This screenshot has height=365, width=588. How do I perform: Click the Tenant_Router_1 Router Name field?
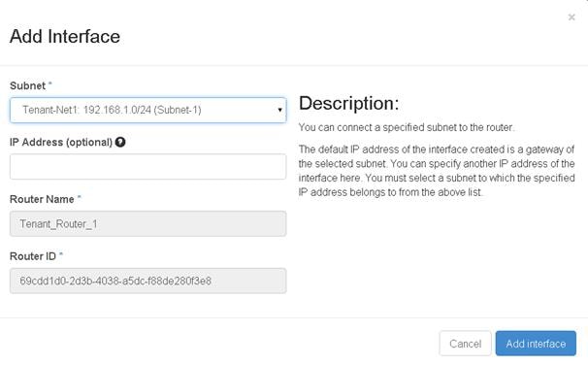click(148, 224)
